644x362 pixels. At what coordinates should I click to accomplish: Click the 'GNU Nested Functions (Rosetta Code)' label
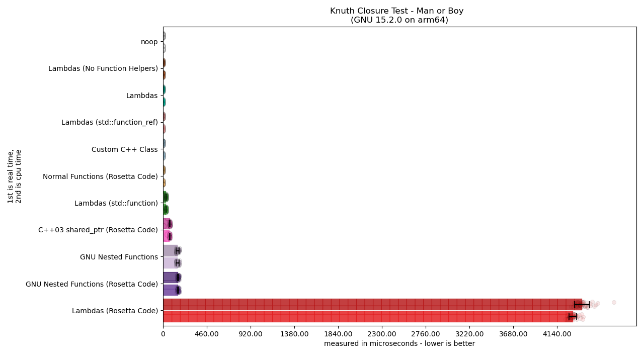pos(92,284)
